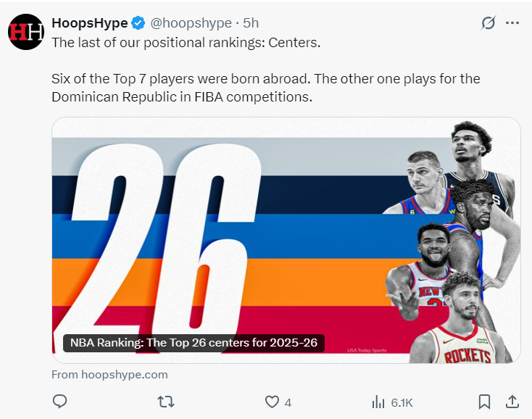Open the HoopsHype profile avatar
Viewport: 532px width, 419px height.
tap(26, 32)
